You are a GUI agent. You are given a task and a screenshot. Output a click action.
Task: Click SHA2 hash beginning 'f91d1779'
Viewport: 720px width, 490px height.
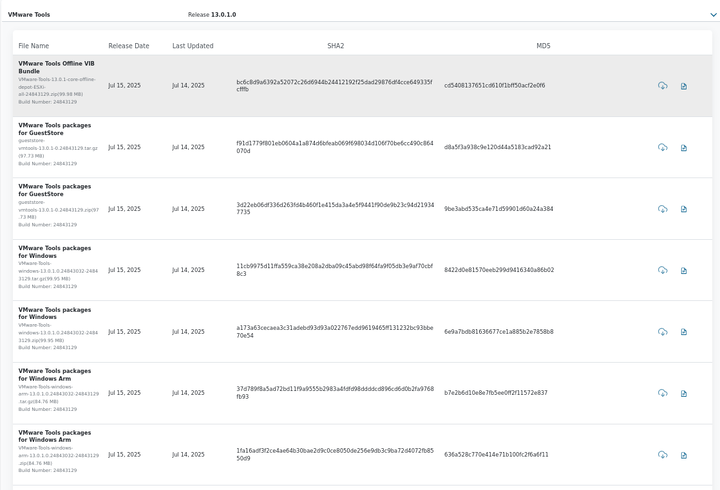tap(335, 147)
